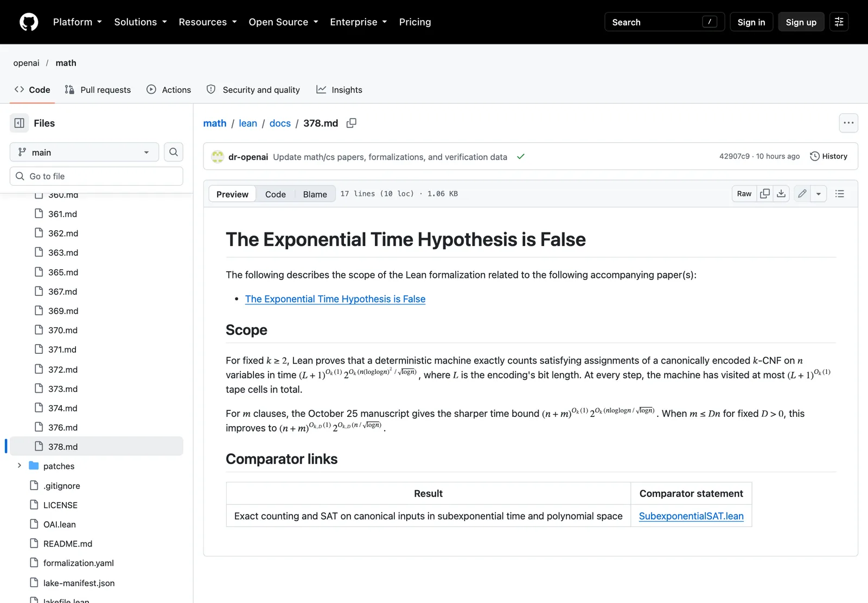Open more edit options dropdown arrow

[x=819, y=194]
